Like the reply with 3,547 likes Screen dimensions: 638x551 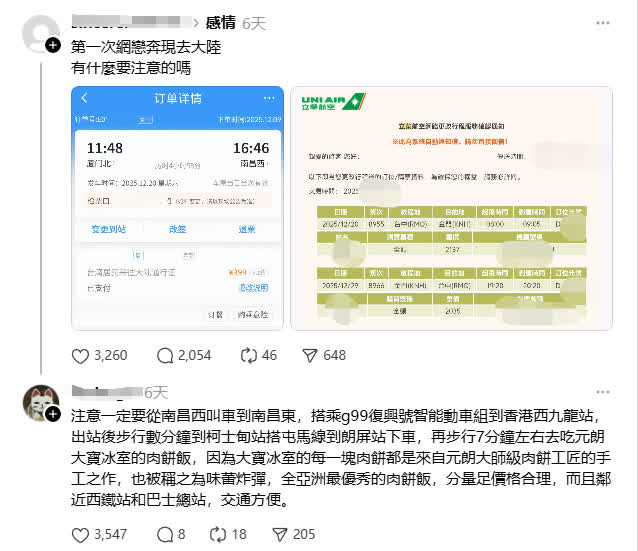(x=80, y=535)
